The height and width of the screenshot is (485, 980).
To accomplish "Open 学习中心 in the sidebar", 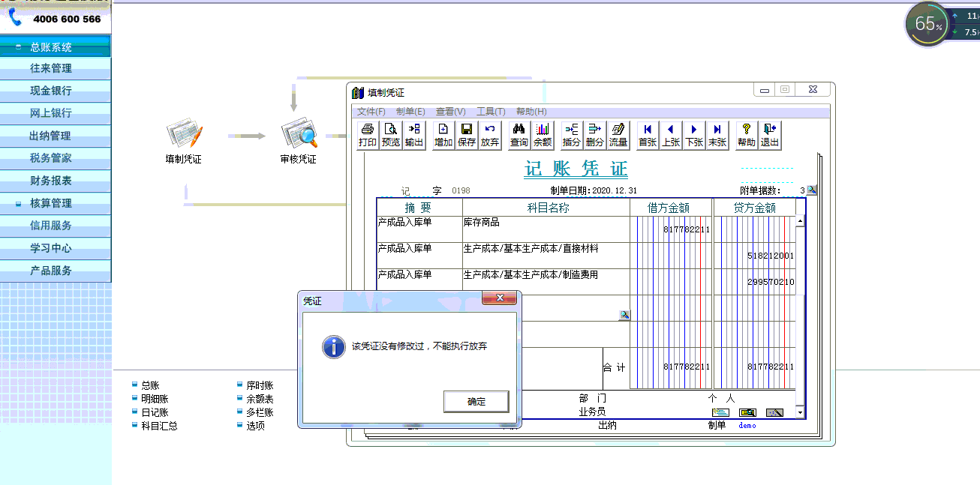I will [x=56, y=248].
